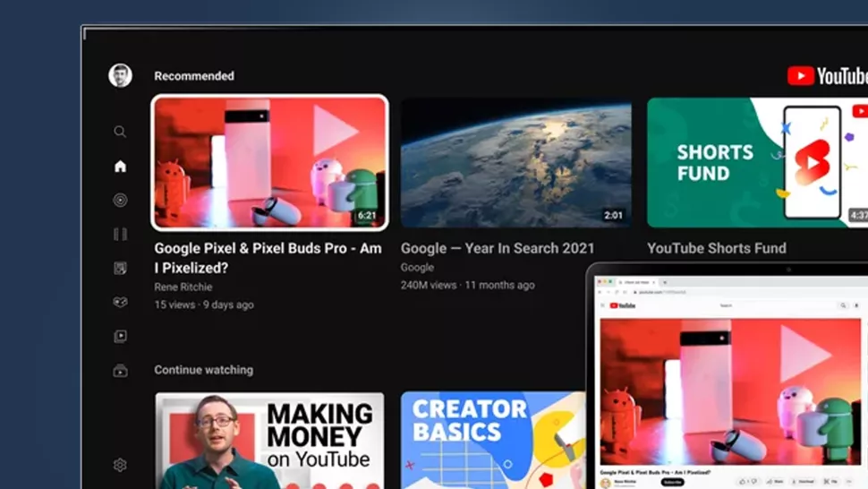Click the title 'Google — Year In Search 2021'
Screen dimensions: 868x489
498,248
